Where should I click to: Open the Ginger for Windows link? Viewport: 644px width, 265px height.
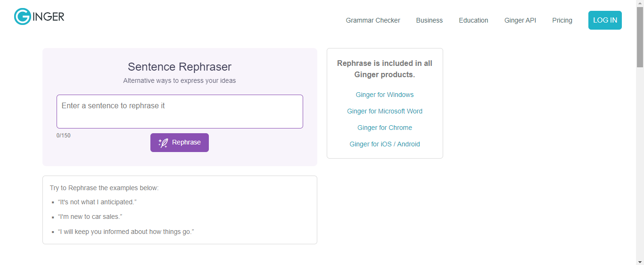point(385,95)
